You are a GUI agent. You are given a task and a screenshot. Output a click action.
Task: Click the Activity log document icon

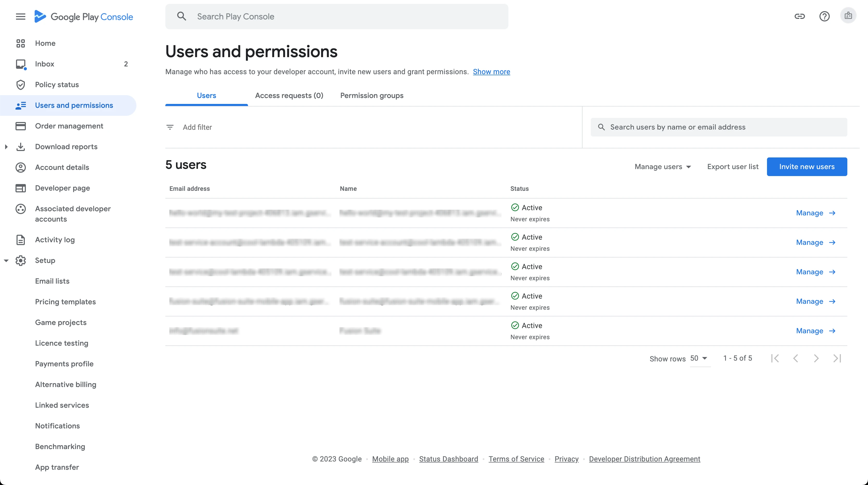tap(21, 240)
